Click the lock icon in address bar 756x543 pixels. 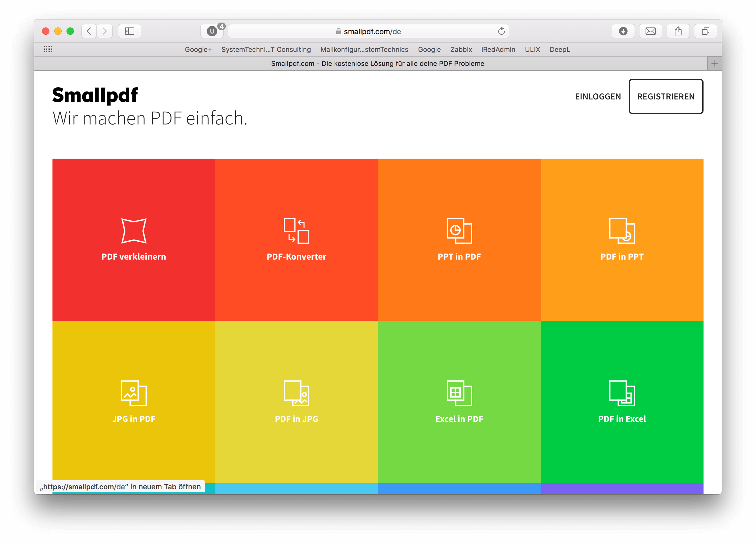click(338, 31)
